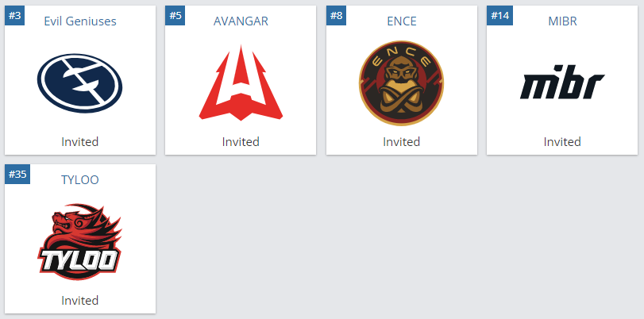Screen dimensions: 644x319
Task: Click the Invited label under TYLOO
Action: pos(80,300)
